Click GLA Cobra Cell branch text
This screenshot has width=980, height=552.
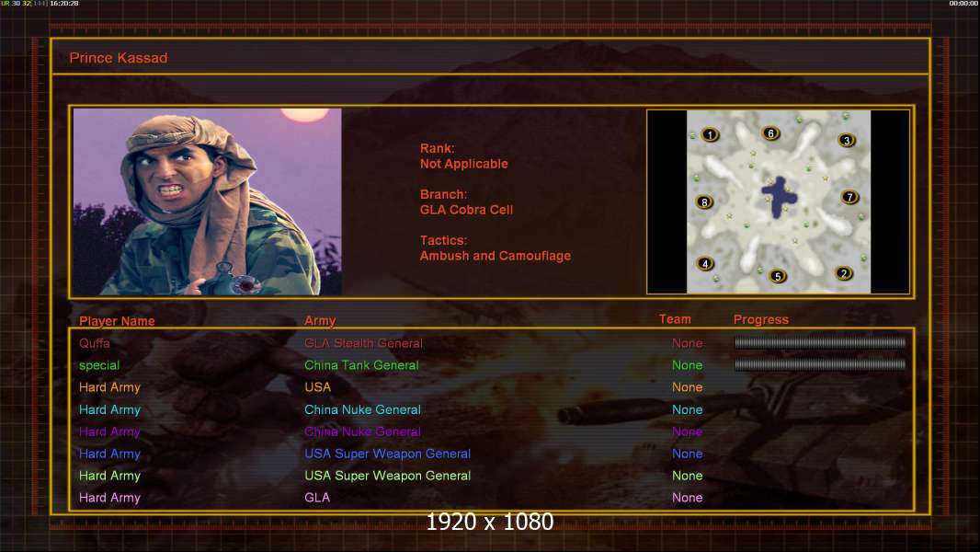466,210
